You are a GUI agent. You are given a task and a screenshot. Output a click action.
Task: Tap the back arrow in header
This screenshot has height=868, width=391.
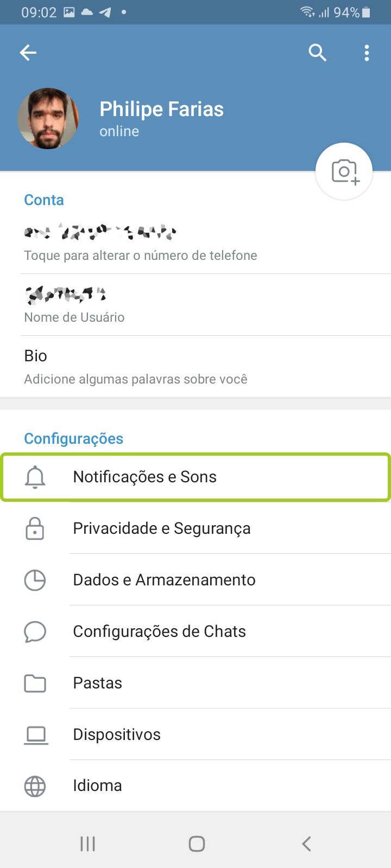tap(28, 53)
